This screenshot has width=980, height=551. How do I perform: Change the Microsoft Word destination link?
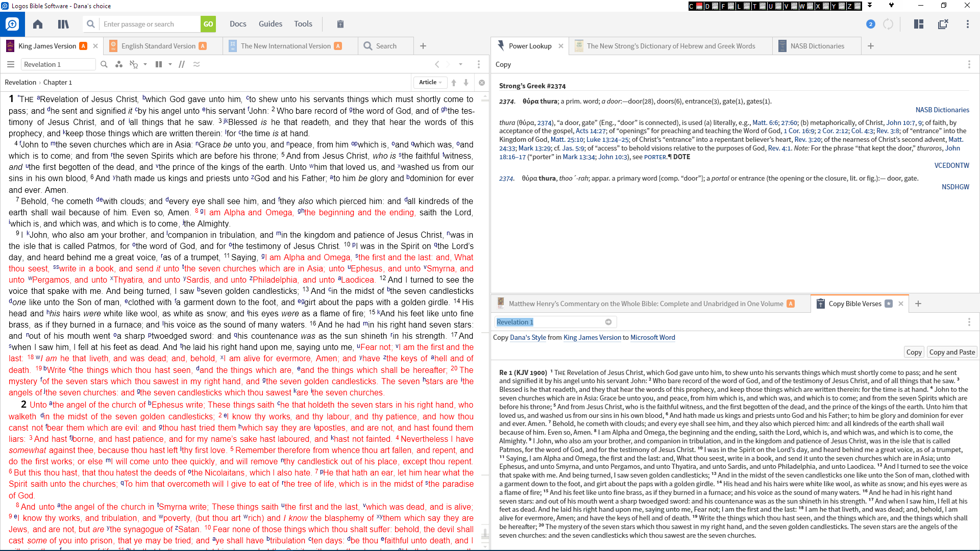coord(652,337)
